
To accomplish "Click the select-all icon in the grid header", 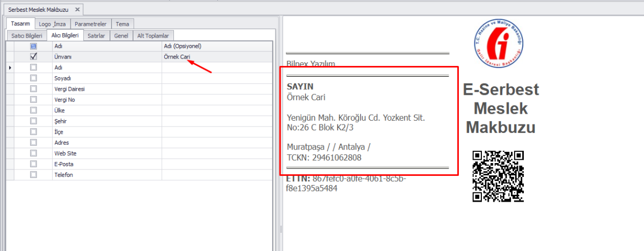I will pyautogui.click(x=33, y=47).
